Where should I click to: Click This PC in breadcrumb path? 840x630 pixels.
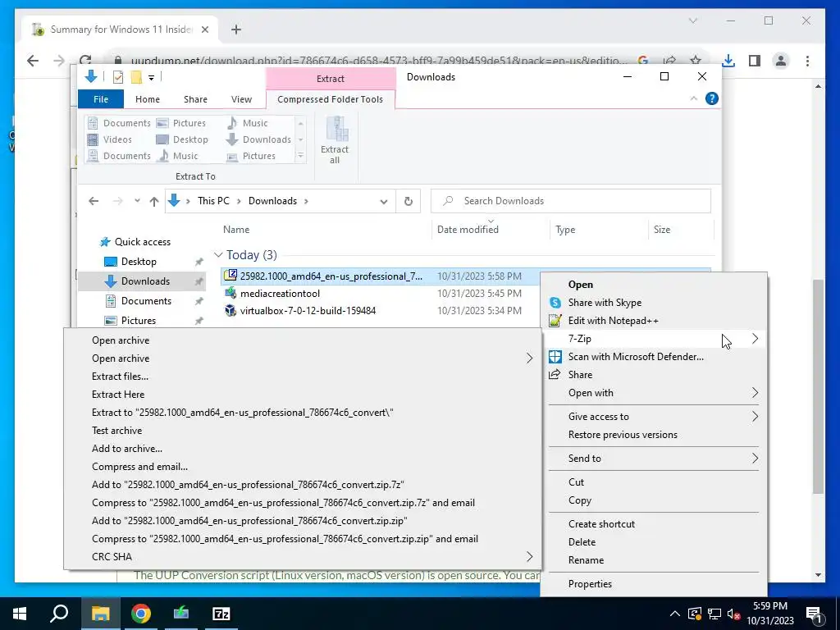point(213,201)
